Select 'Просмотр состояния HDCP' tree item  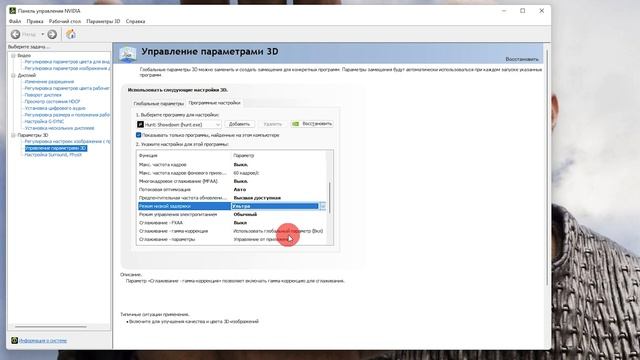pyautogui.click(x=52, y=101)
